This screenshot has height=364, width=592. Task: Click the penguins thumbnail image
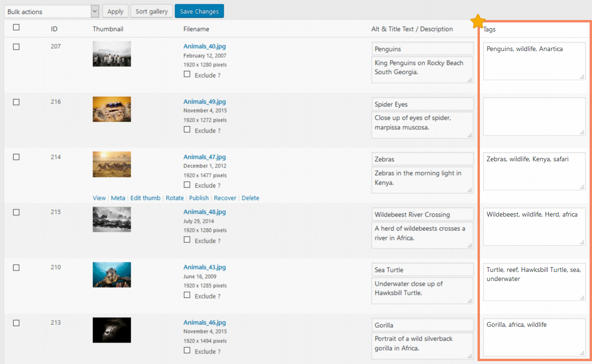click(112, 54)
